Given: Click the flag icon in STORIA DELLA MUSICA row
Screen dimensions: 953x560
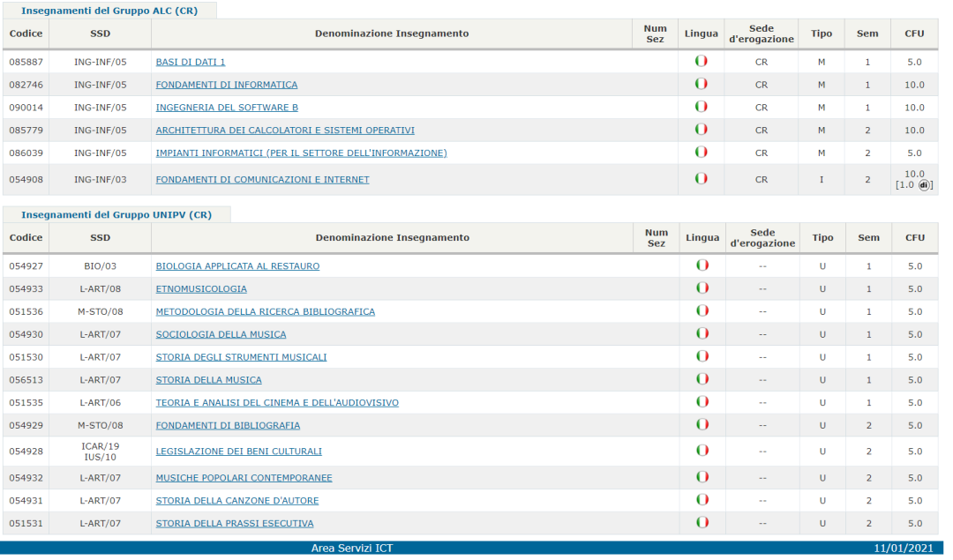Looking at the screenshot, I should tap(702, 379).
